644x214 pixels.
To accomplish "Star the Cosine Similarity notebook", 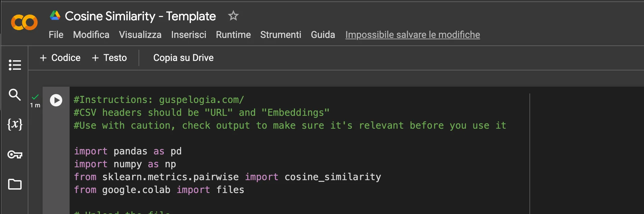I will (x=233, y=16).
